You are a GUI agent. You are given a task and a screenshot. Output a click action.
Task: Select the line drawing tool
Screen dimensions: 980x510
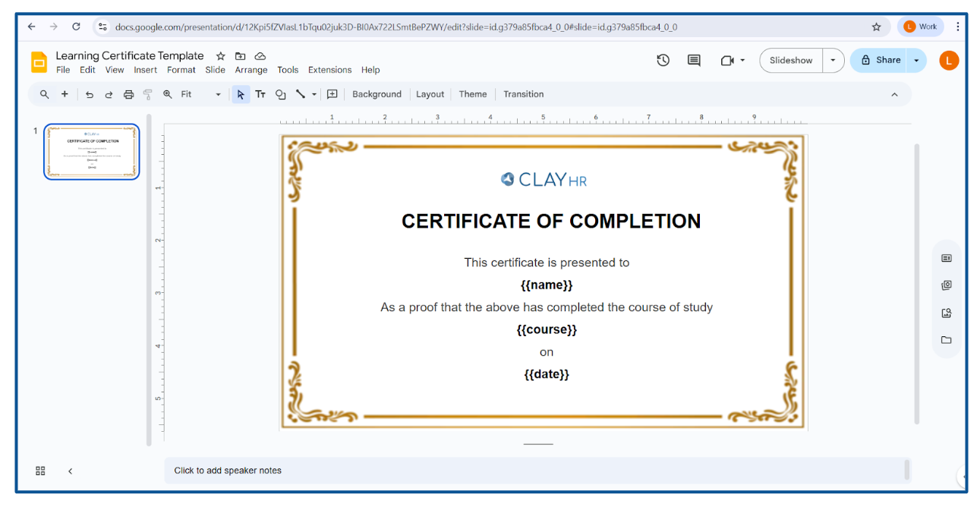(x=301, y=94)
